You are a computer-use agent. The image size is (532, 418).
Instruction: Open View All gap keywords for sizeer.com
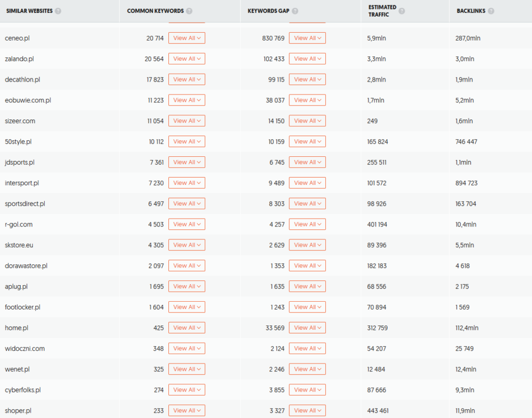coord(307,120)
